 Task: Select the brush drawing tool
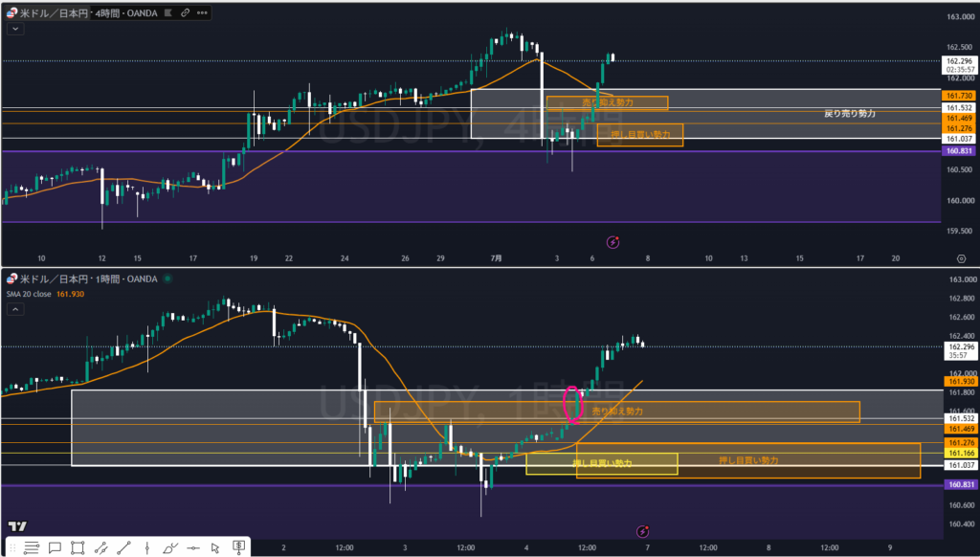click(x=170, y=548)
